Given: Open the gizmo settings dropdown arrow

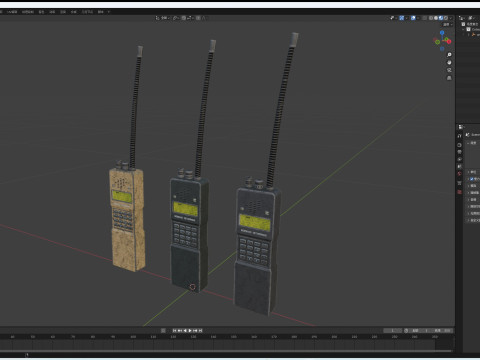Looking at the screenshot, I should (x=407, y=18).
